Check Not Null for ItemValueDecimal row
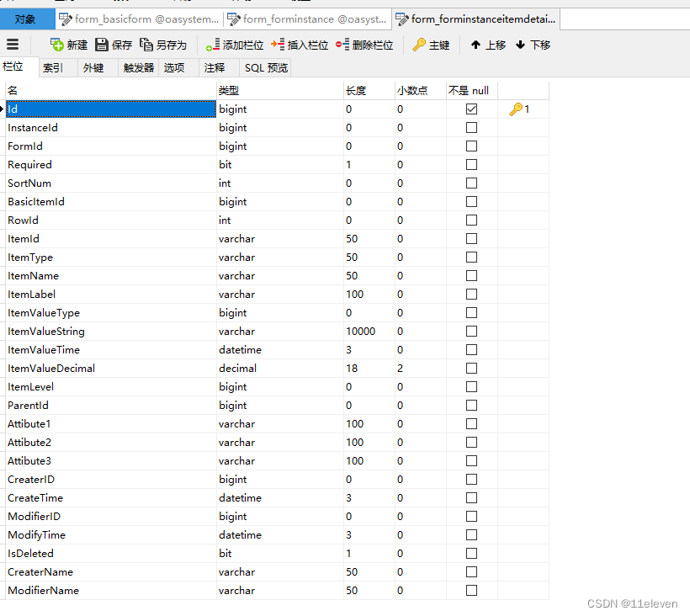The width and height of the screenshot is (690, 616). coord(471,369)
